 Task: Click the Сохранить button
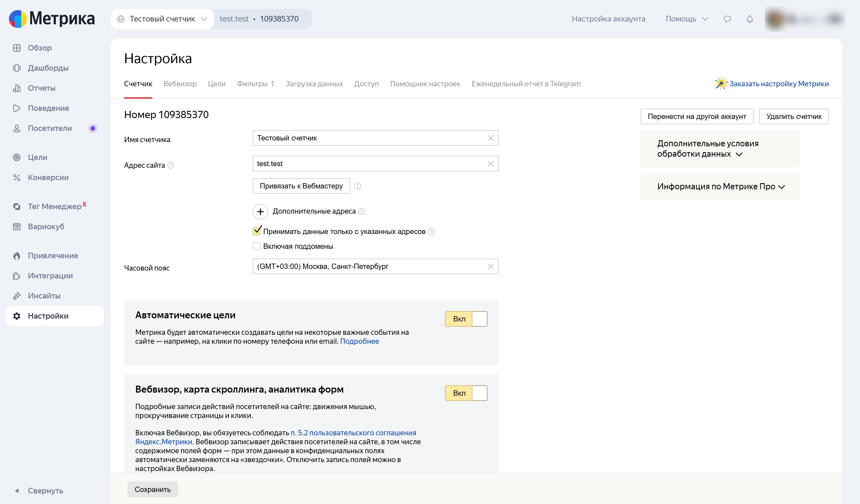pos(153,489)
